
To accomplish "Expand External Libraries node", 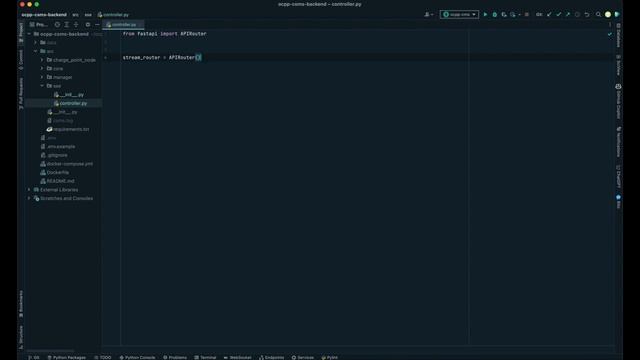I will pyautogui.click(x=29, y=189).
